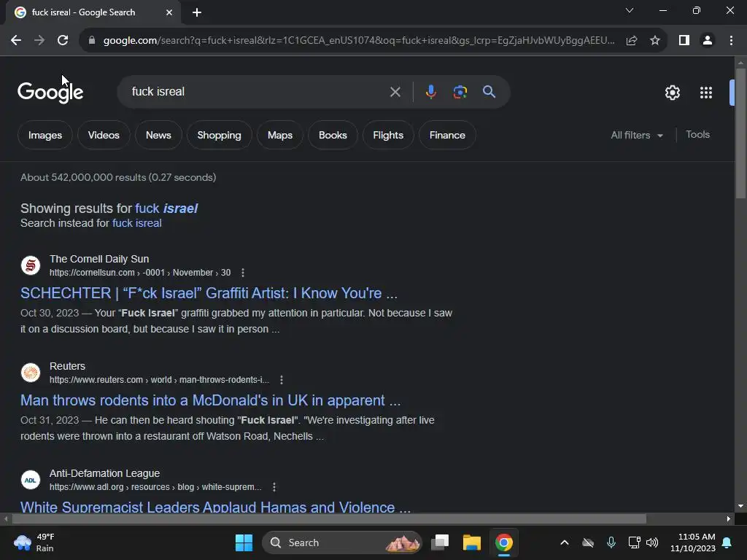Click the URL address bar

pyautogui.click(x=358, y=41)
